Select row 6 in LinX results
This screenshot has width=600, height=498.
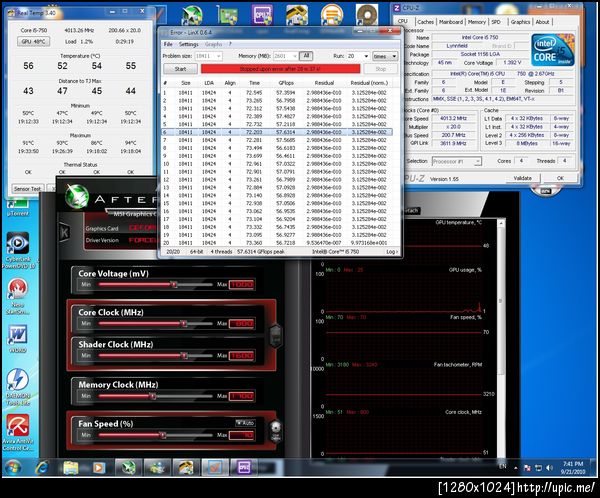point(277,132)
